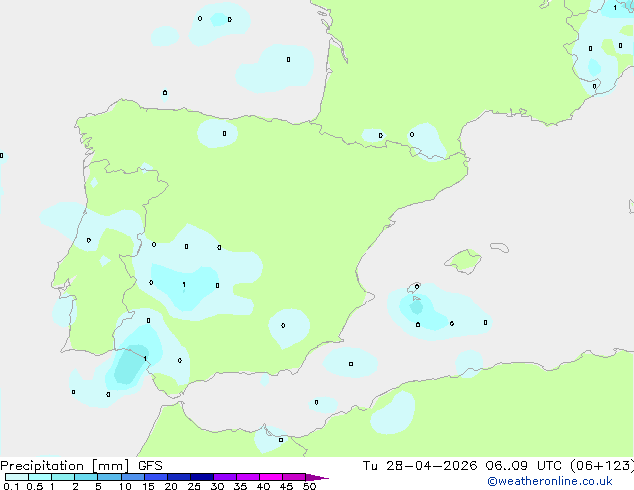Click the purple arrow tip after the 50 swatch
This screenshot has width=634, height=490.
[317, 477]
